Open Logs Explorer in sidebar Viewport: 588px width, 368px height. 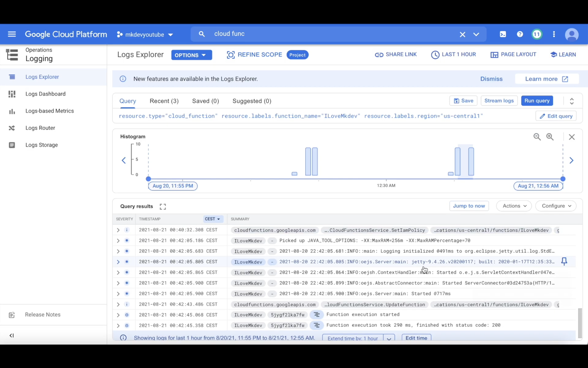click(53, 77)
